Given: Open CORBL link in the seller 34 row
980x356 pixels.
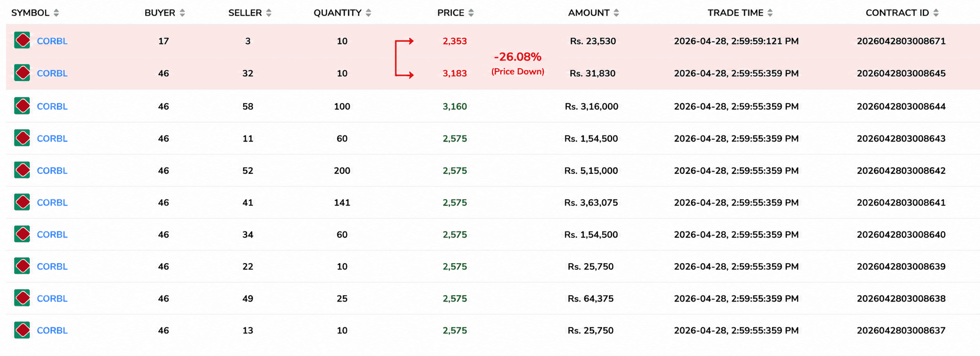Looking at the screenshot, I should click(52, 235).
